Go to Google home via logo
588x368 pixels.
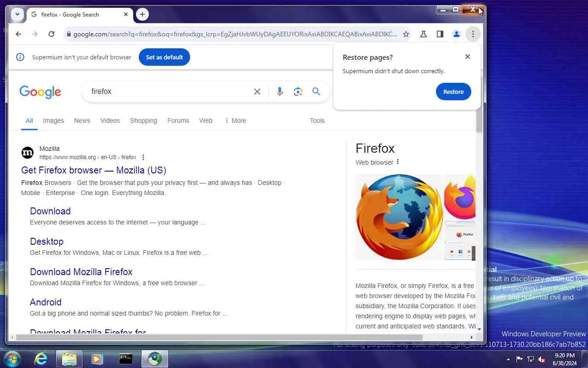(x=40, y=92)
